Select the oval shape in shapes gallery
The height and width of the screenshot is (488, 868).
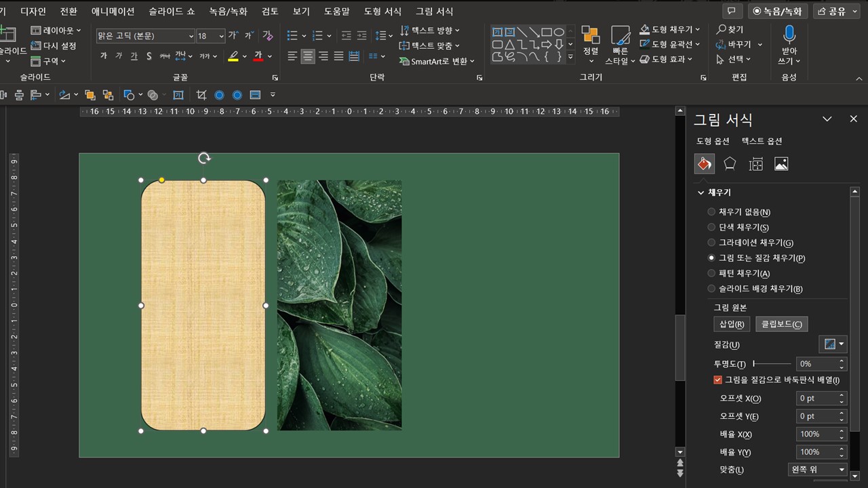tap(559, 32)
